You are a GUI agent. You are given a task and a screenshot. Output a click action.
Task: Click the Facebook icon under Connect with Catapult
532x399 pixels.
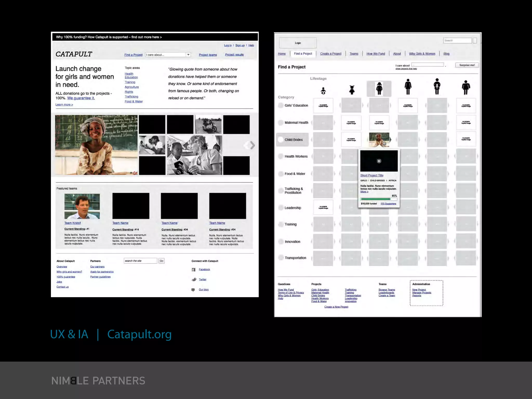pos(194,270)
